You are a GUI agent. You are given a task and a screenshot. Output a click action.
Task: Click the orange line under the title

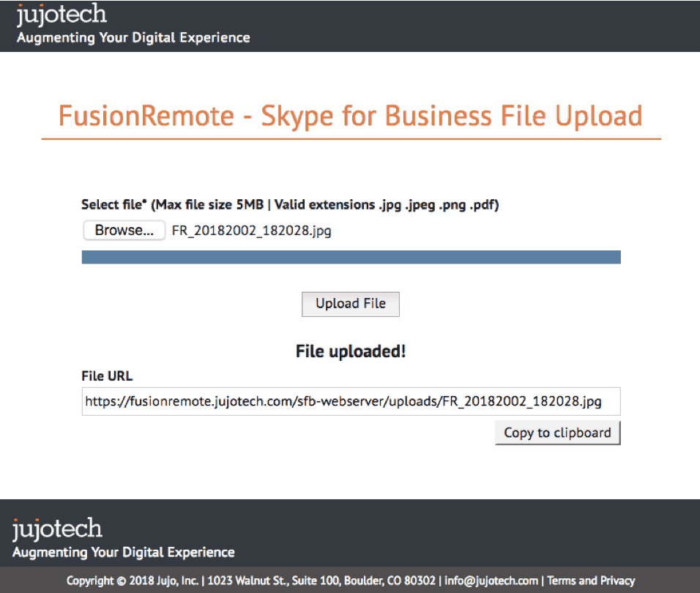351,139
